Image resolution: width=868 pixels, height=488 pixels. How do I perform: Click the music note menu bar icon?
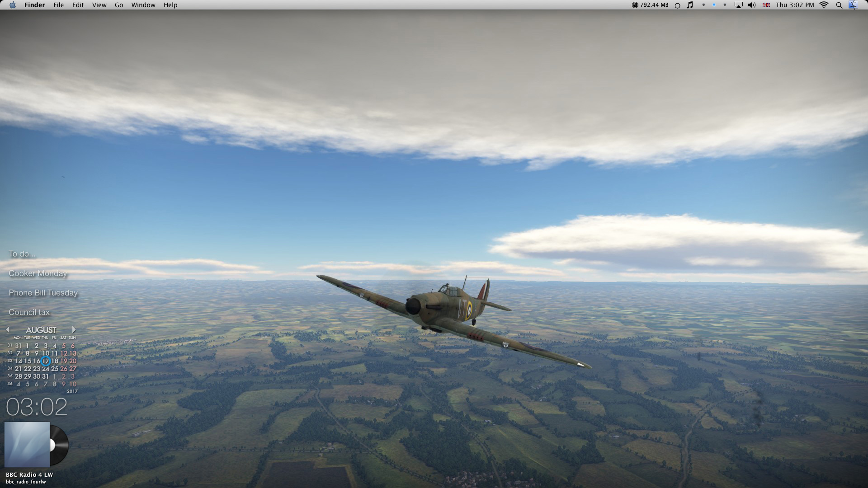click(x=690, y=5)
